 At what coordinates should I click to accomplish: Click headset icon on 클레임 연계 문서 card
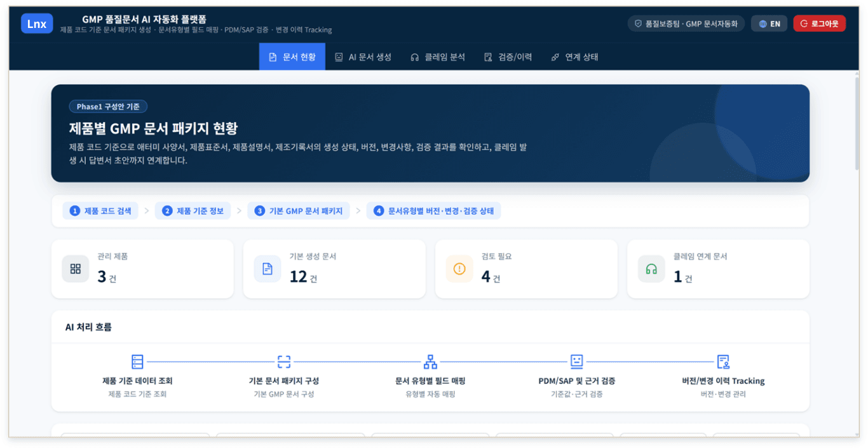tap(651, 269)
